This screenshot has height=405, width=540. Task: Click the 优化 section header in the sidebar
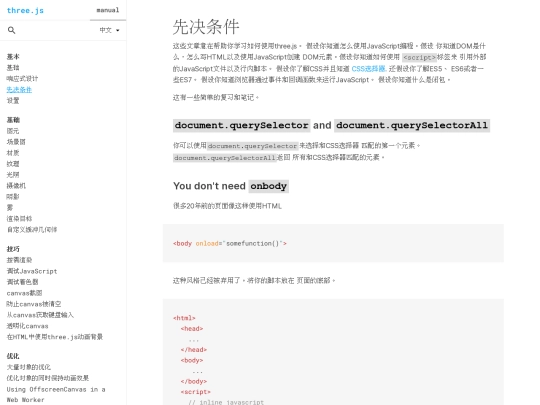(13, 356)
